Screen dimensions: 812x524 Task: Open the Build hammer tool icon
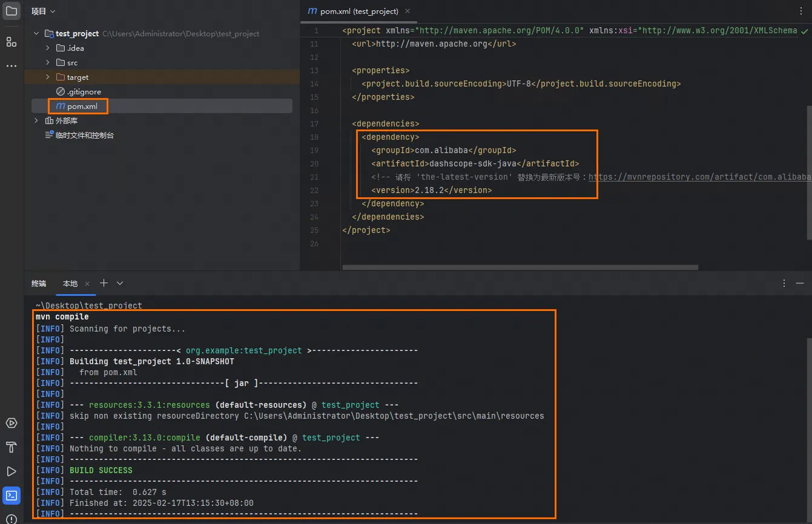point(12,447)
